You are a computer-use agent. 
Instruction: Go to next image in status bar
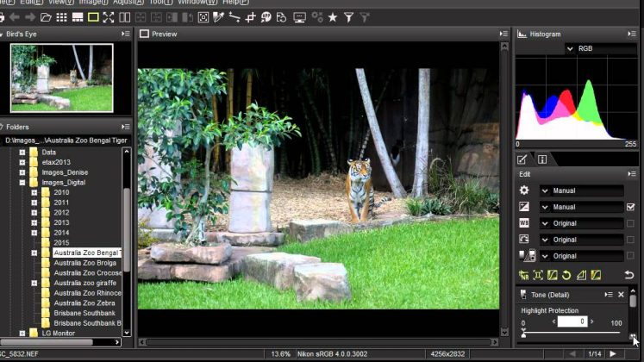[x=613, y=353]
